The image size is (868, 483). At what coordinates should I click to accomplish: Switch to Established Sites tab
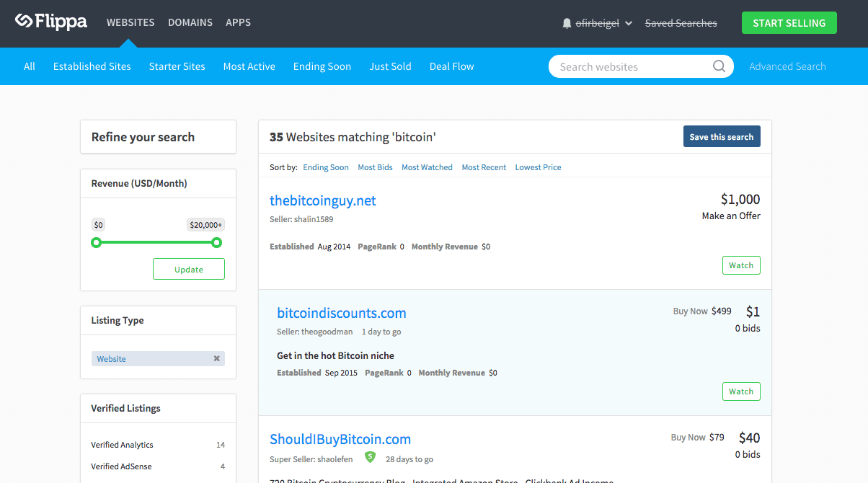click(92, 66)
